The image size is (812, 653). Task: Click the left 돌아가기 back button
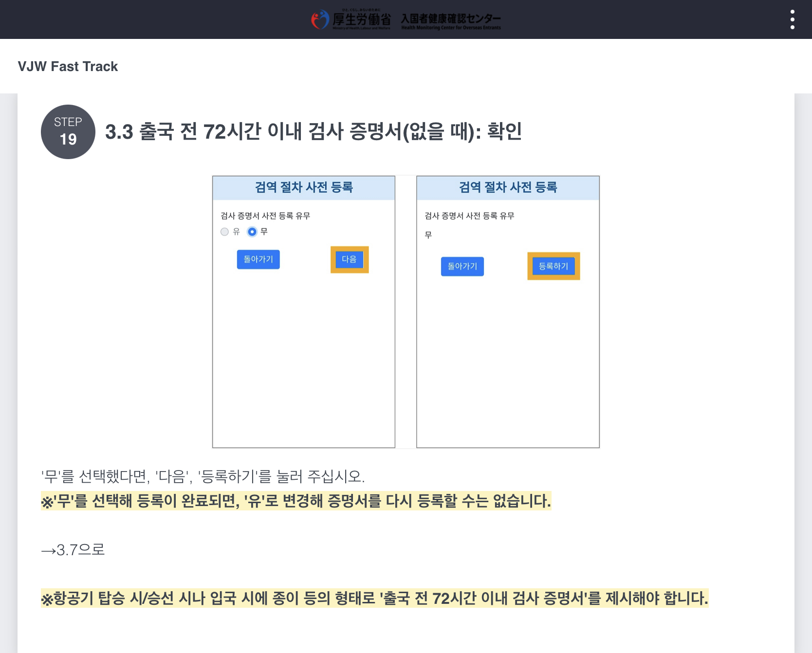(258, 259)
